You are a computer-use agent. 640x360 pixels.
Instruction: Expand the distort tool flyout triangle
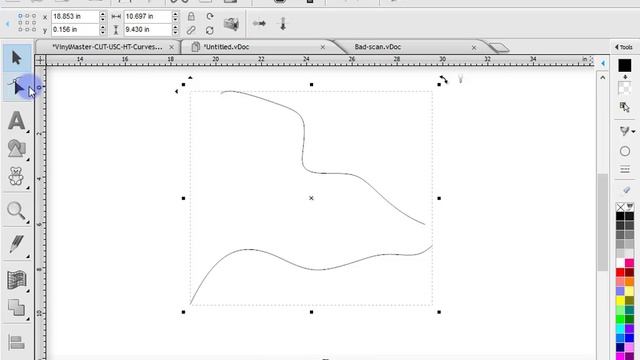28,291
